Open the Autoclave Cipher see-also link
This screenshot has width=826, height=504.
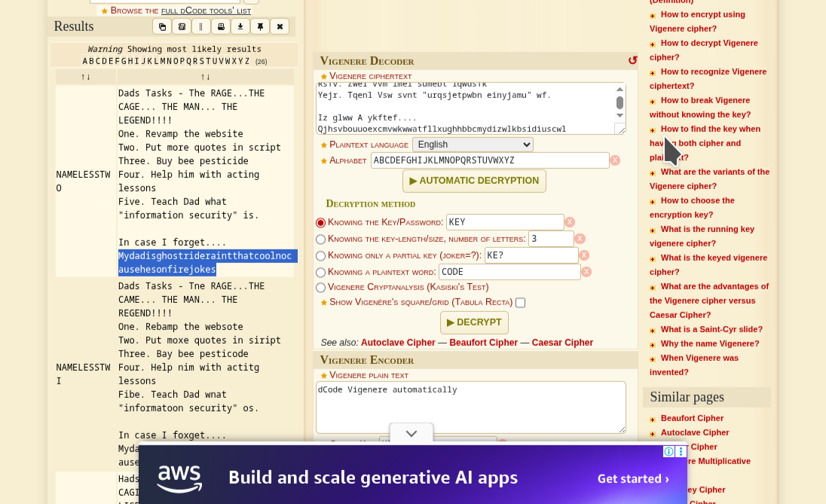tap(398, 342)
